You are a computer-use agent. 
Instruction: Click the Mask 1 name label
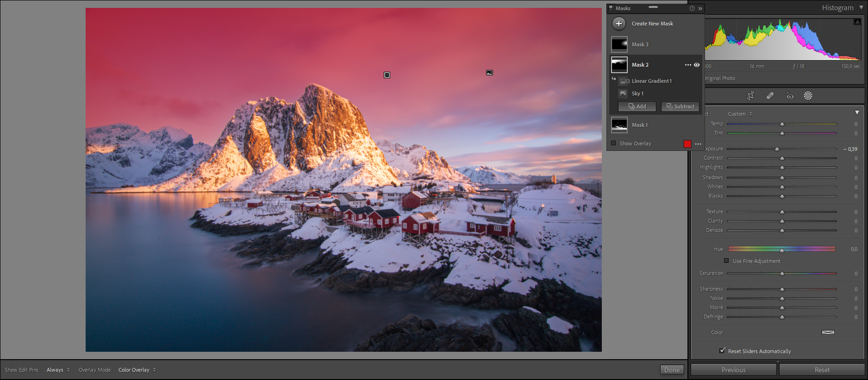tap(640, 125)
